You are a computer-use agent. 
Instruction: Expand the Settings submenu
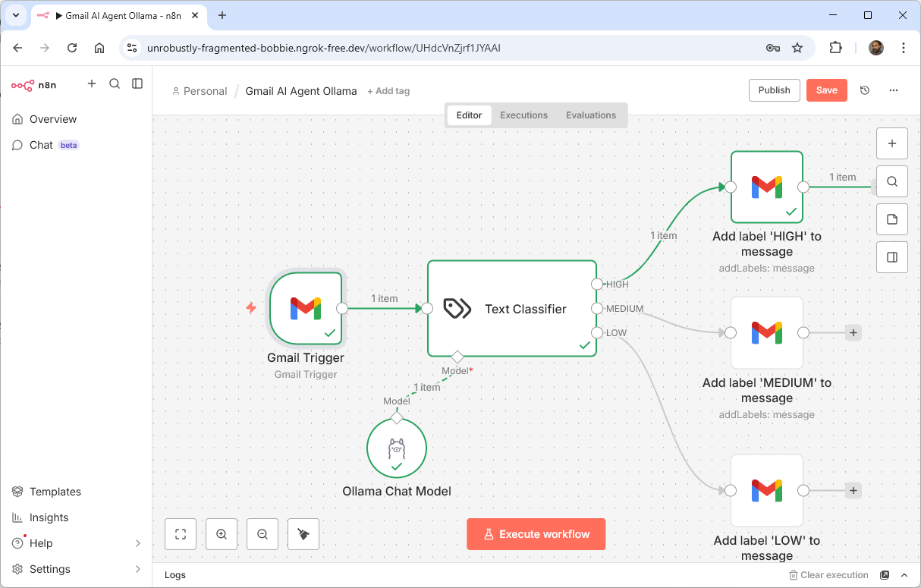click(x=137, y=569)
